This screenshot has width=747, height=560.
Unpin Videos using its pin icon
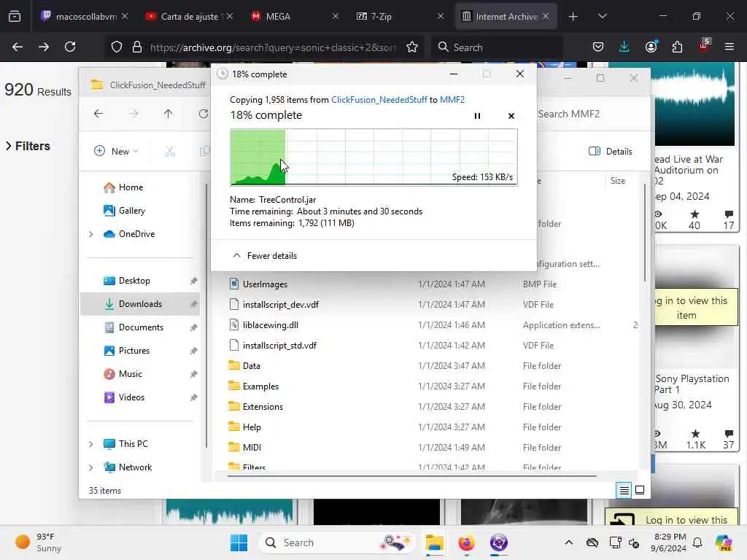[193, 397]
